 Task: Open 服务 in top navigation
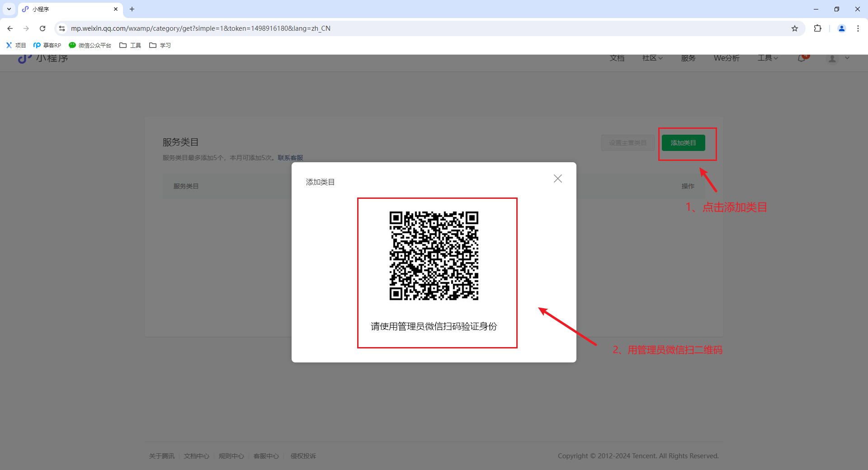[689, 58]
